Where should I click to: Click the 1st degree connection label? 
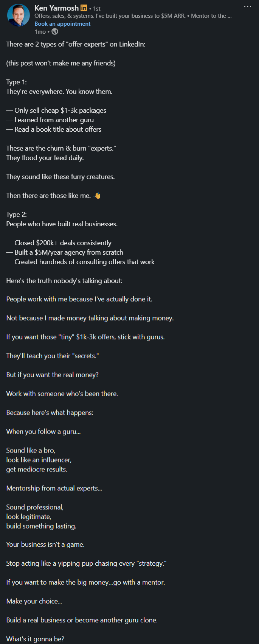pyautogui.click(x=97, y=8)
